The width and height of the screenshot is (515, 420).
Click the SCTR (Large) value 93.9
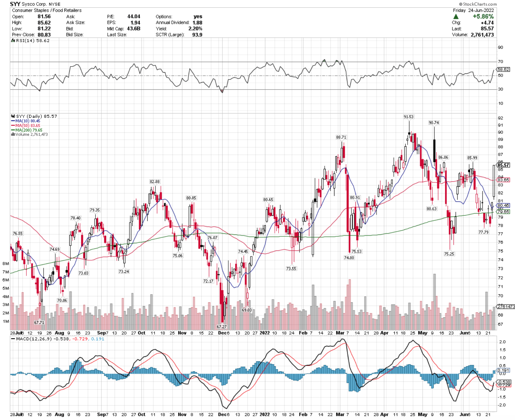[197, 35]
